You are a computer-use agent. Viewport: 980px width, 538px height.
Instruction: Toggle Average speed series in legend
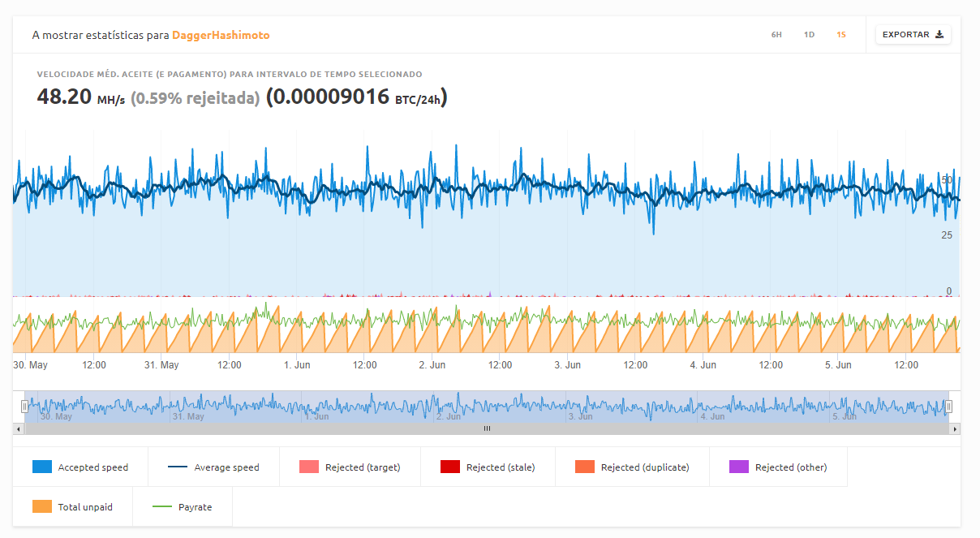pos(213,467)
